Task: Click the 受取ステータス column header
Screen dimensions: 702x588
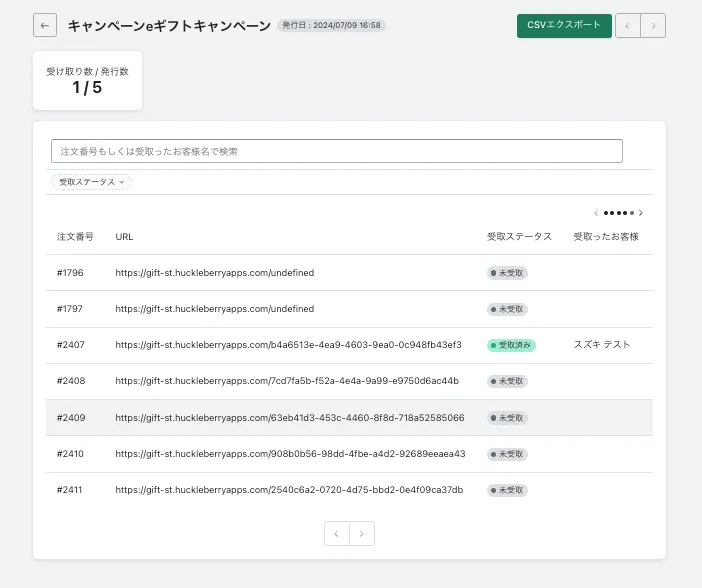Action: point(519,237)
